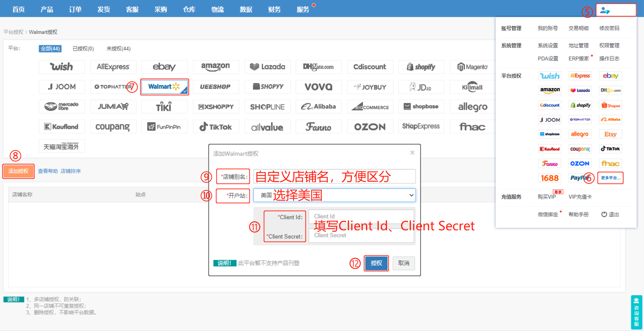Screen dimensions: 644x331
Task: Click the OZON platform icon
Action: click(x=370, y=126)
